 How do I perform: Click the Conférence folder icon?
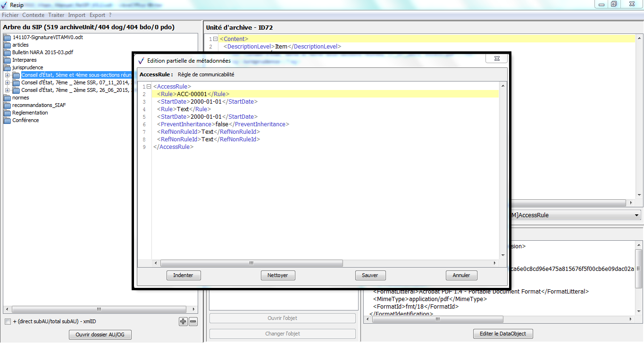point(7,121)
